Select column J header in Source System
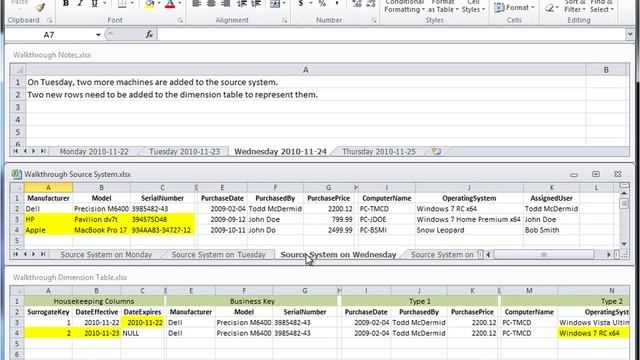 469,187
